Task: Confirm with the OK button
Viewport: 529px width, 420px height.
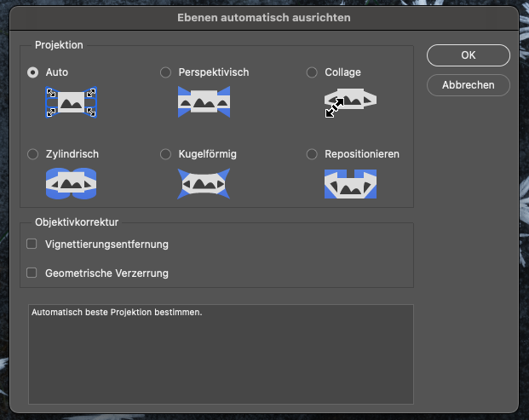Action: pos(469,55)
